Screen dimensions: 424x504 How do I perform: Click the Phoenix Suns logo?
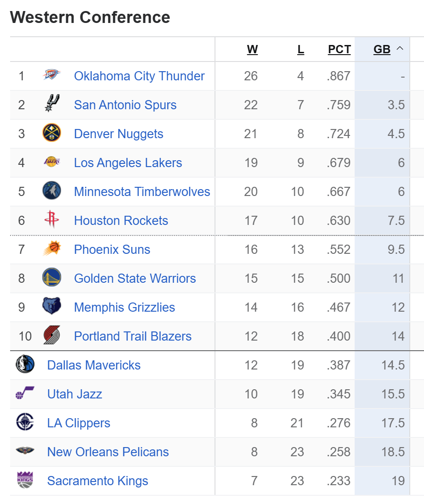51,249
